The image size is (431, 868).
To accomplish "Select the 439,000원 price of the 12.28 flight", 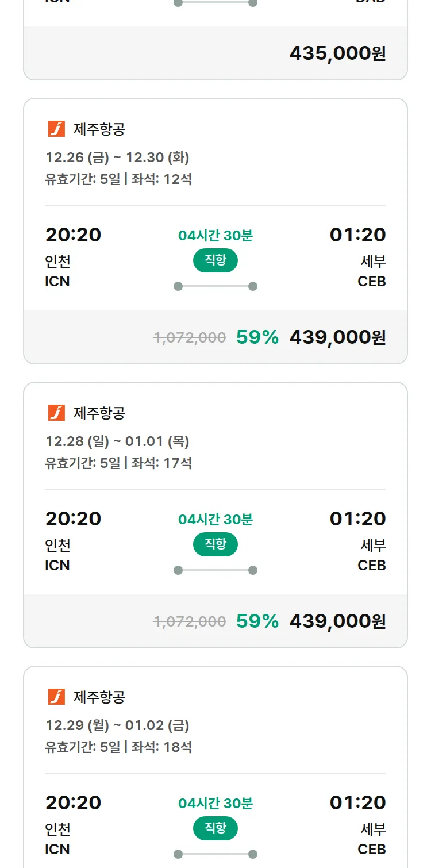I will (x=337, y=621).
